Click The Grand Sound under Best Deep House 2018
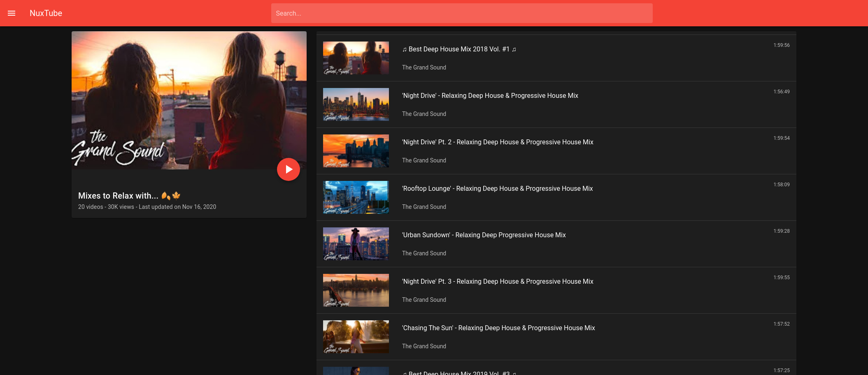The image size is (868, 375). pyautogui.click(x=424, y=67)
